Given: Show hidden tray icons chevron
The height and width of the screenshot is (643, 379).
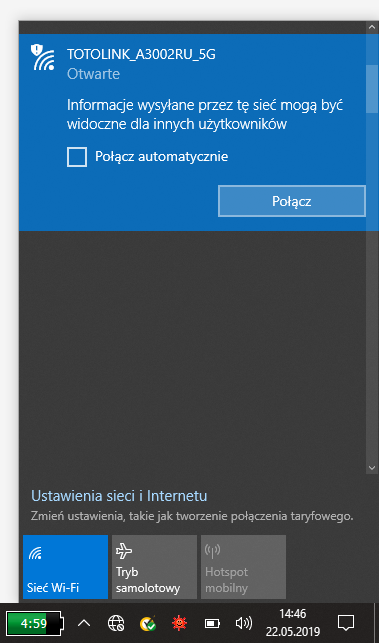Looking at the screenshot, I should click(84, 623).
